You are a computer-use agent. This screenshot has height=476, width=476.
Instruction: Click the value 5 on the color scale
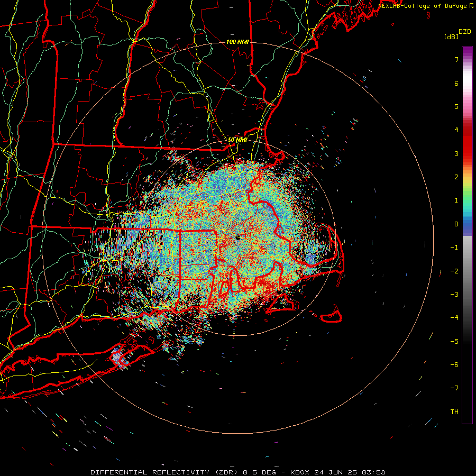456,106
